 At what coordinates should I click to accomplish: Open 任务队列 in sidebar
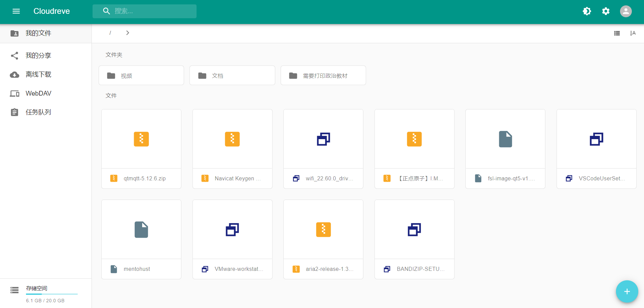coord(46,112)
